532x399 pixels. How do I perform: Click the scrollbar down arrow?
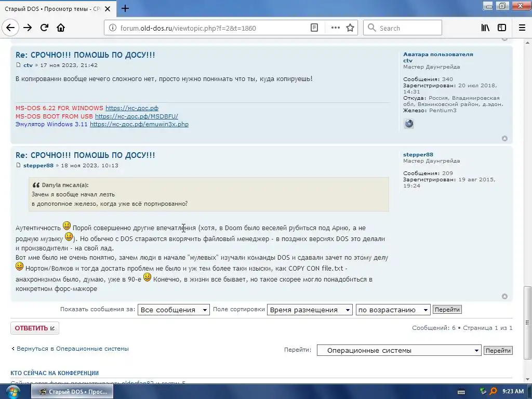click(x=527, y=379)
